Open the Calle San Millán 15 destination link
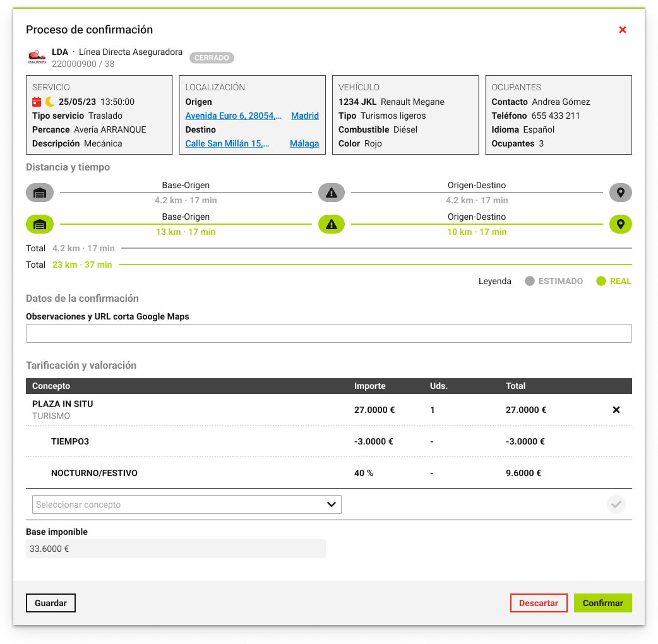Image resolution: width=658 pixels, height=644 pixels. pos(227,143)
